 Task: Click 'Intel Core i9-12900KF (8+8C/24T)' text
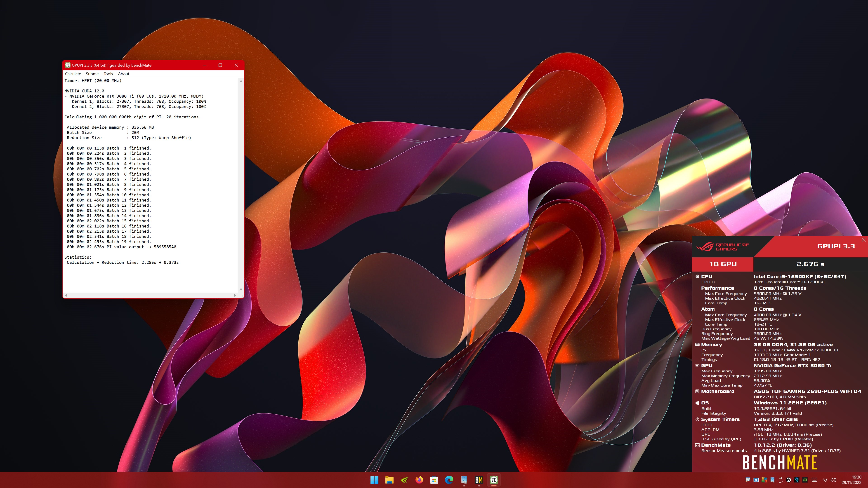[x=800, y=277]
